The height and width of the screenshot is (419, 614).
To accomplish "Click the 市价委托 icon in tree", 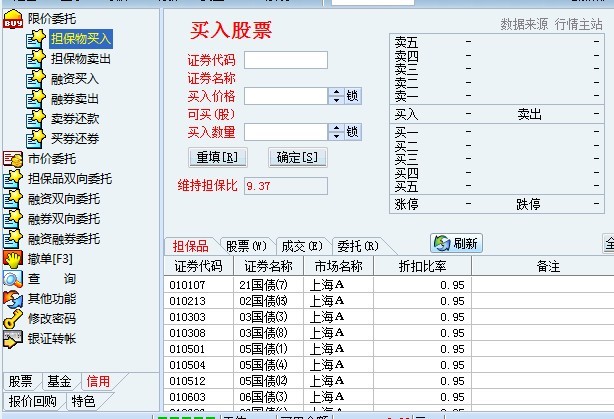I will (12, 159).
